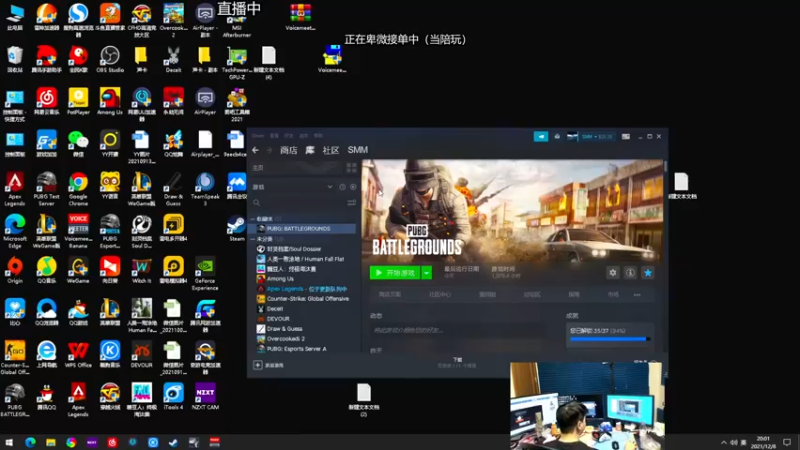Select Counter-Strike: Global Offensive in library list

click(x=304, y=299)
